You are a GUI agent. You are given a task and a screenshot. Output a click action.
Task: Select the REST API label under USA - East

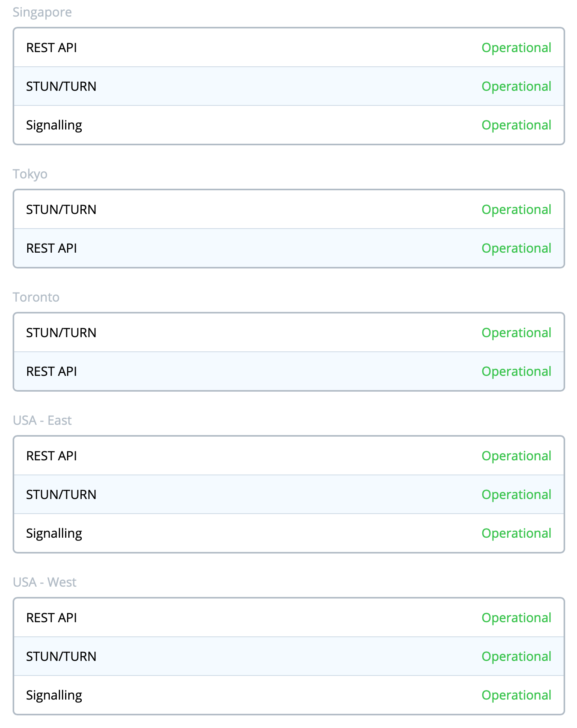click(x=51, y=456)
